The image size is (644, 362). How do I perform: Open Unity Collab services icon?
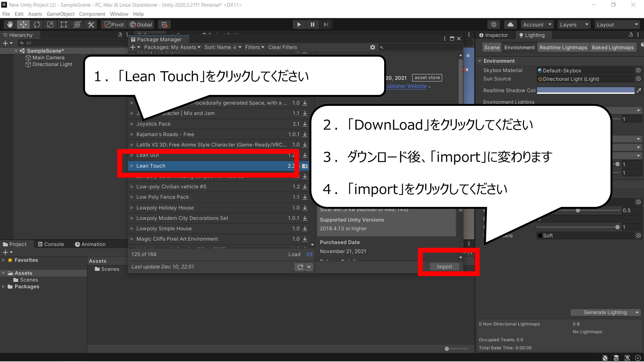(x=494, y=24)
